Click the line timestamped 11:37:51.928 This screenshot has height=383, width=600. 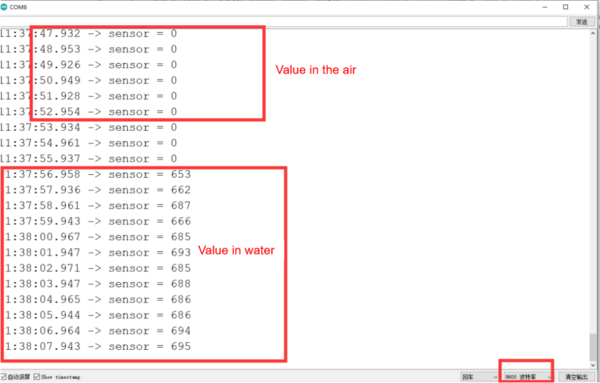pyautogui.click(x=89, y=96)
